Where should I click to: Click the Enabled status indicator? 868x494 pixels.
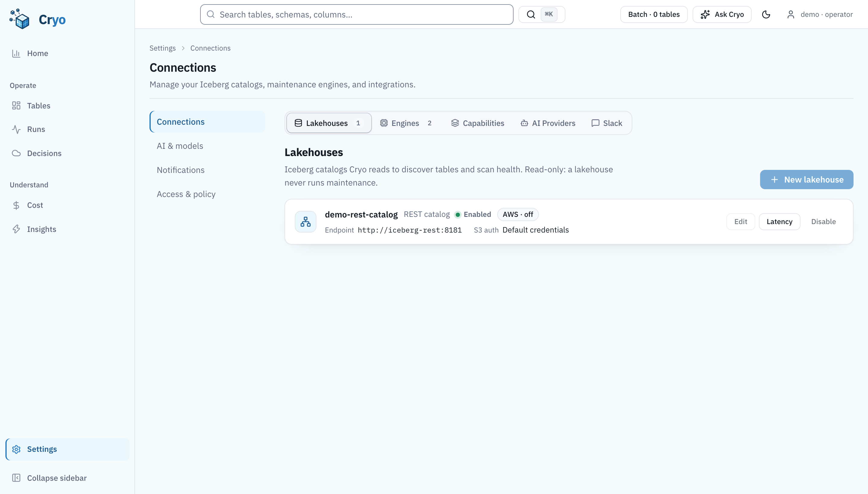pos(473,214)
